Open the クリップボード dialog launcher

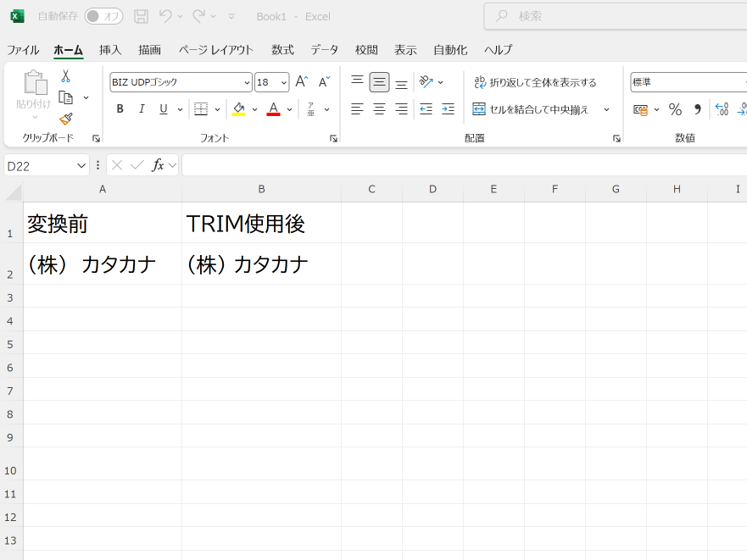(x=96, y=139)
